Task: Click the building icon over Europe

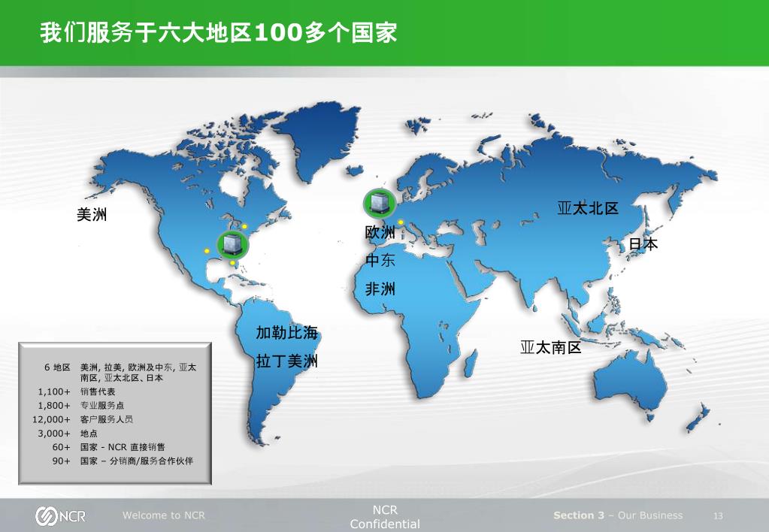Action: [380, 203]
